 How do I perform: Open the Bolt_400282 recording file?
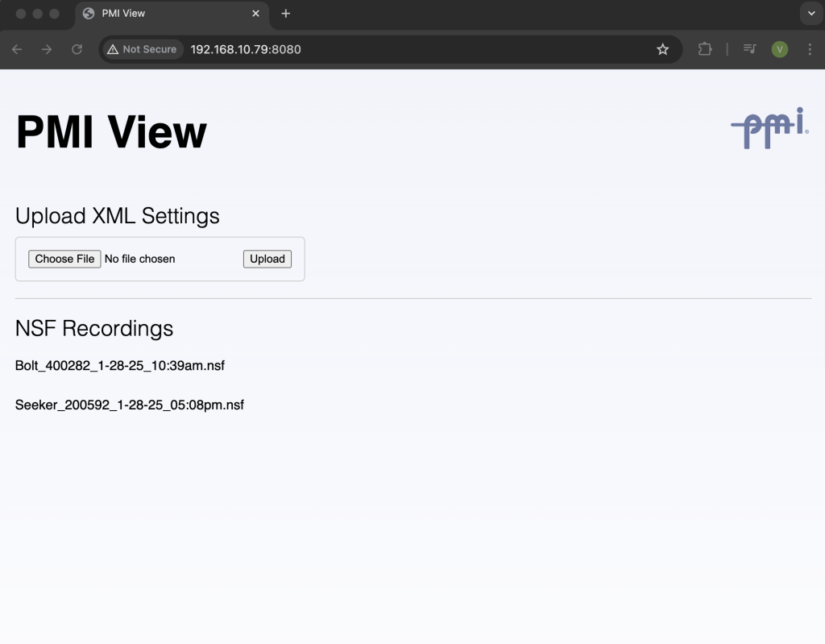[x=119, y=366]
